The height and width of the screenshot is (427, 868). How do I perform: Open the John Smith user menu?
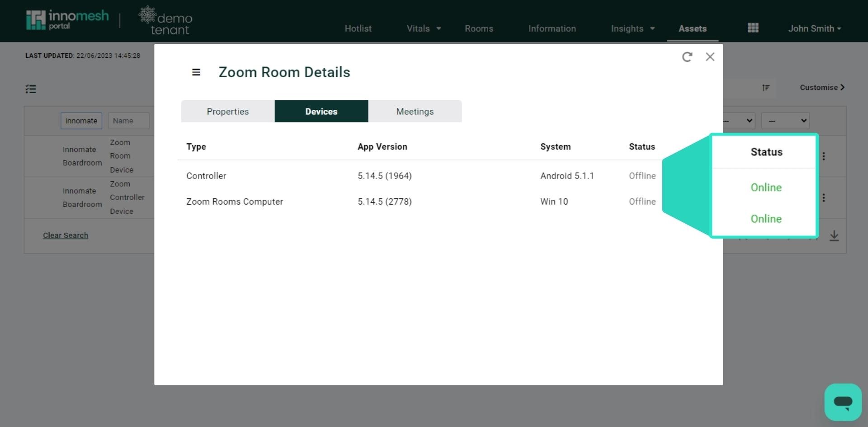[x=815, y=28]
